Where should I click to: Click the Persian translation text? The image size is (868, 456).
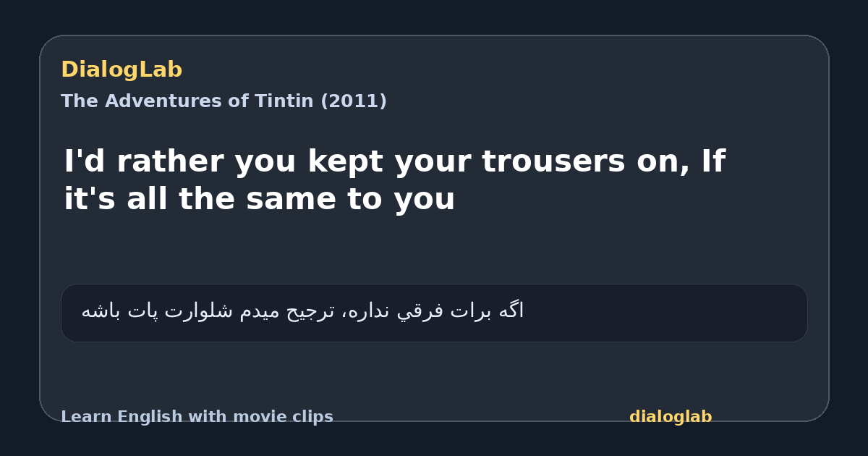(302, 311)
